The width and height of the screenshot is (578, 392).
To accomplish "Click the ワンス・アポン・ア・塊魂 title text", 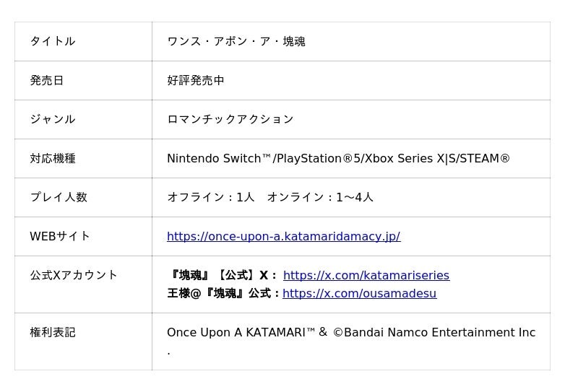I will point(236,41).
